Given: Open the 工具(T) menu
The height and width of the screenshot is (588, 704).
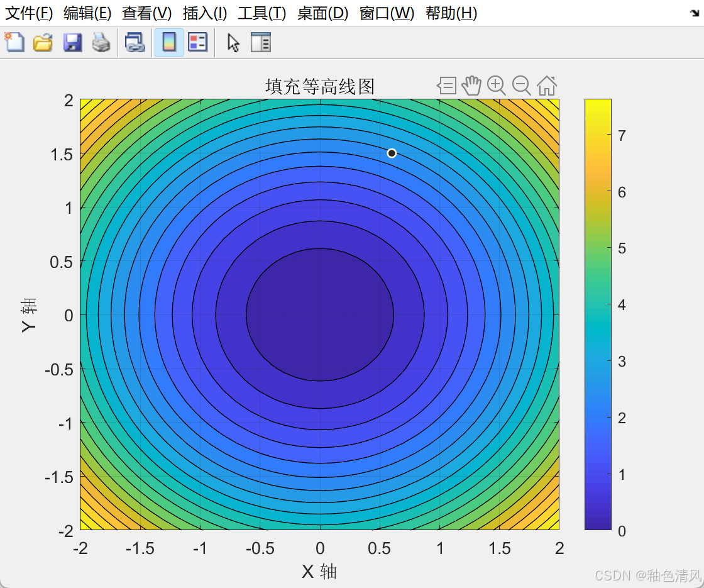Looking at the screenshot, I should tap(261, 13).
